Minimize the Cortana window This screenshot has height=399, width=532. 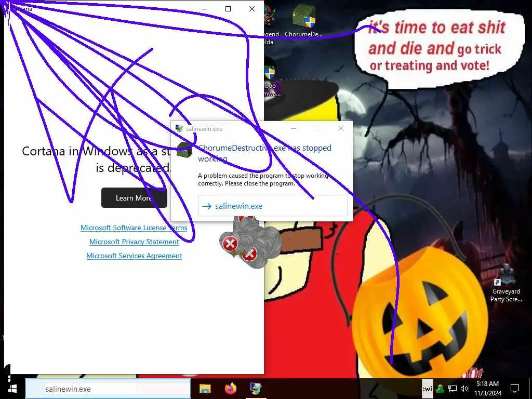(204, 9)
